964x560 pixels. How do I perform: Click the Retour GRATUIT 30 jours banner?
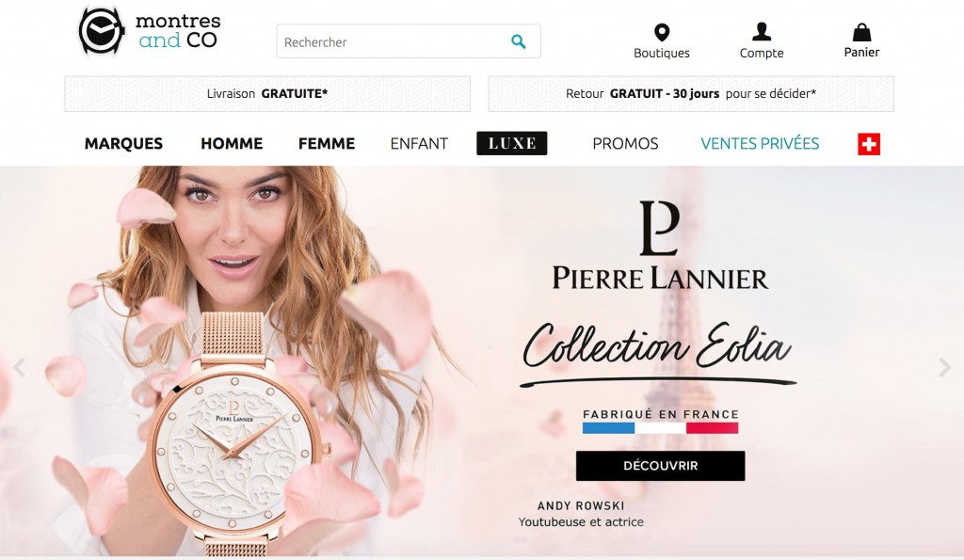pos(691,94)
